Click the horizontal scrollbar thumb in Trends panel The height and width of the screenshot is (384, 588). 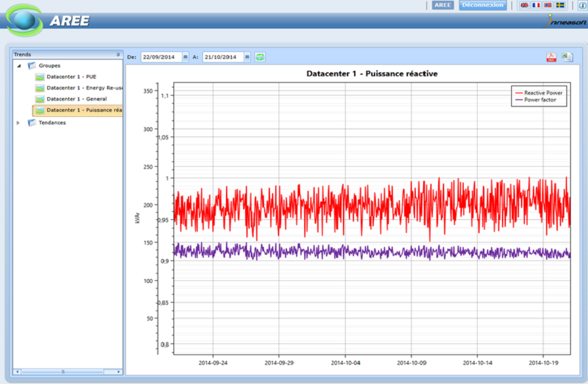point(63,372)
